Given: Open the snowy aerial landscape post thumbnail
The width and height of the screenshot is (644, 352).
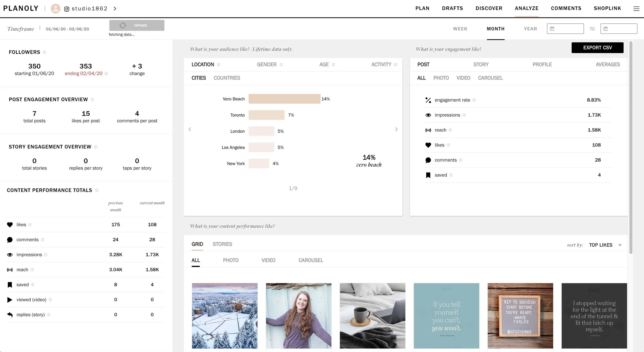Looking at the screenshot, I should pyautogui.click(x=225, y=316).
